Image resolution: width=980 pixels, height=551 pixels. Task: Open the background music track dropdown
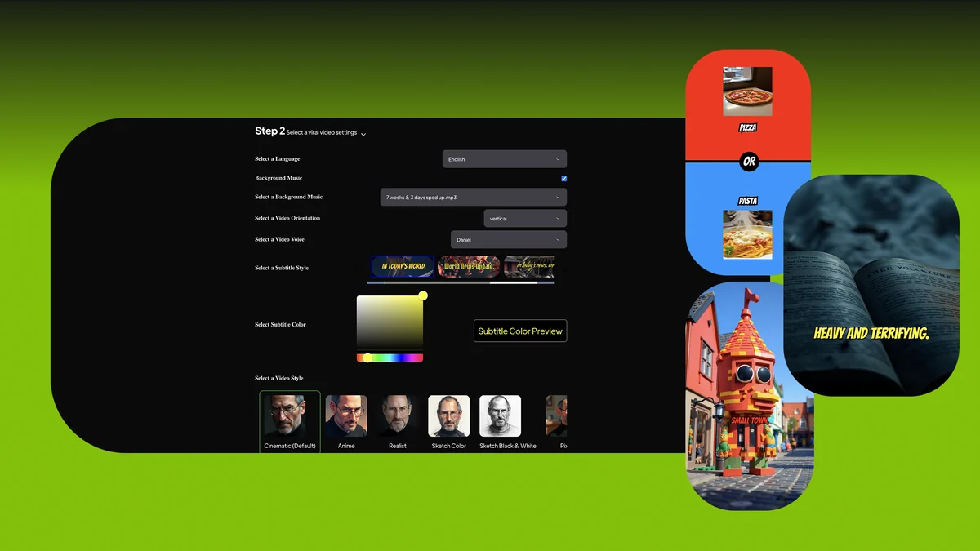pos(473,198)
